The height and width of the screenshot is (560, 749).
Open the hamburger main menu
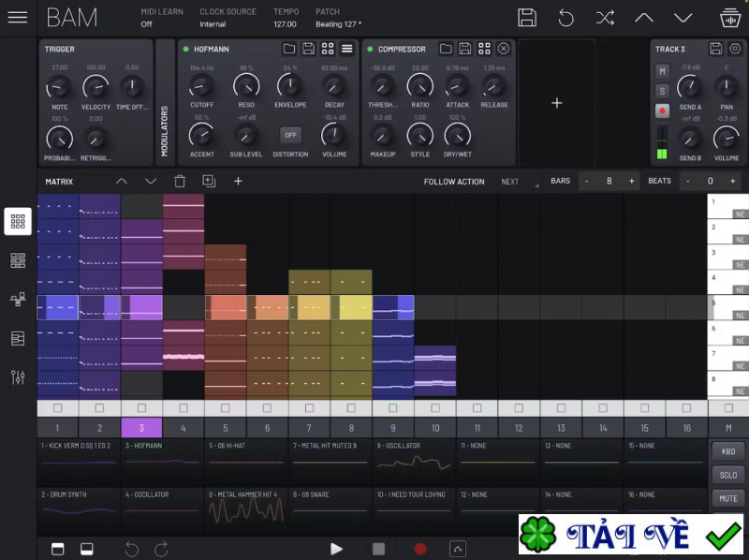(18, 17)
